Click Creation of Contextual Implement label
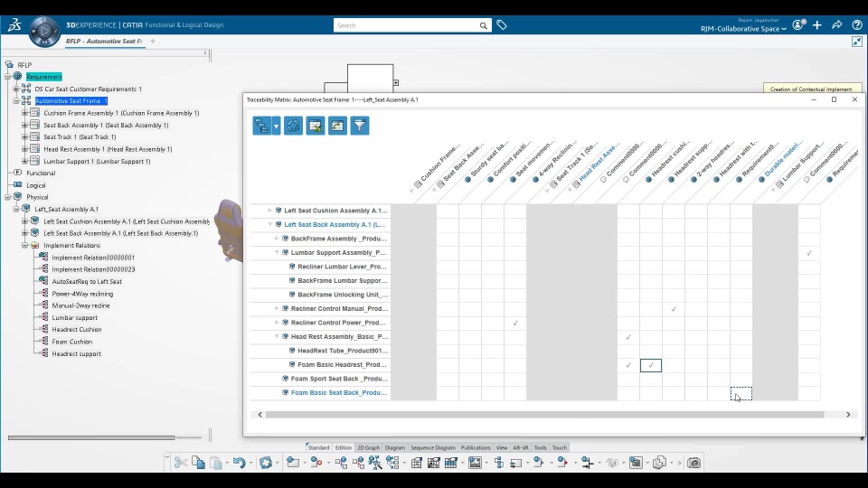This screenshot has height=488, width=868. pyautogui.click(x=811, y=89)
